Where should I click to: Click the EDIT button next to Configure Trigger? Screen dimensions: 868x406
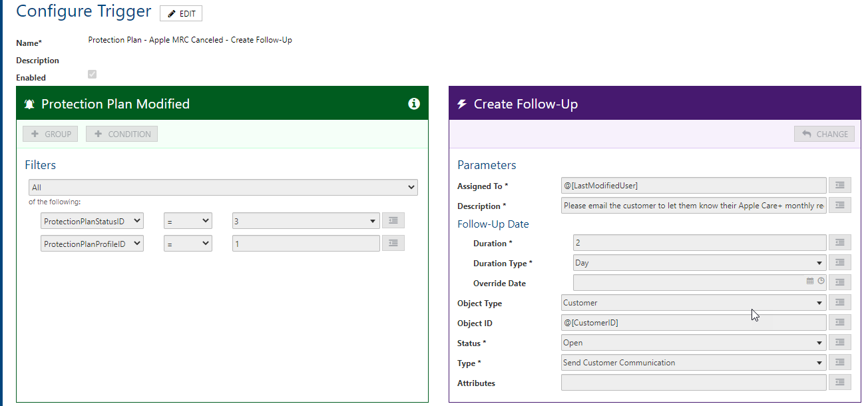[x=180, y=13]
